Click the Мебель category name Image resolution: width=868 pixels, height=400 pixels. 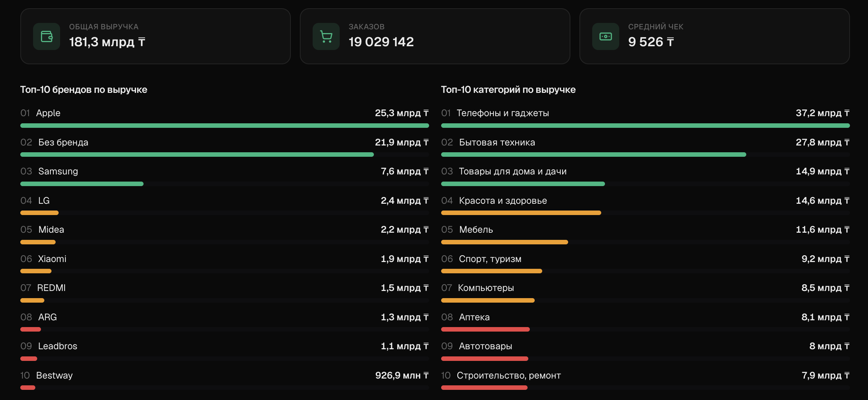[x=476, y=229]
